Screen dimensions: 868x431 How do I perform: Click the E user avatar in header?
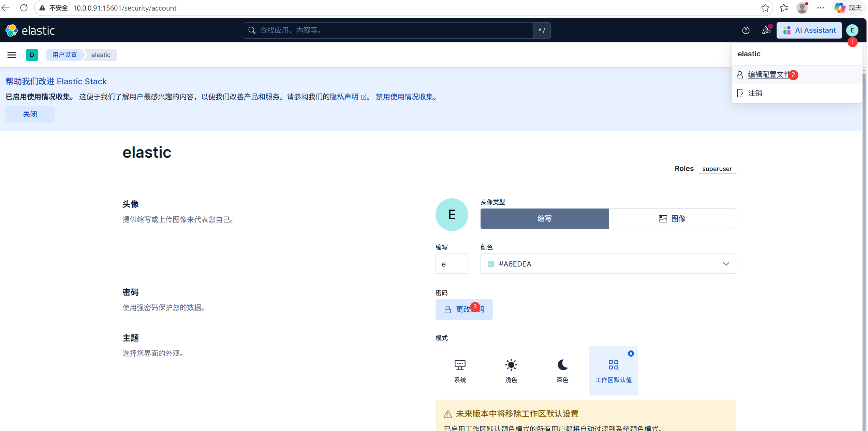[852, 30]
